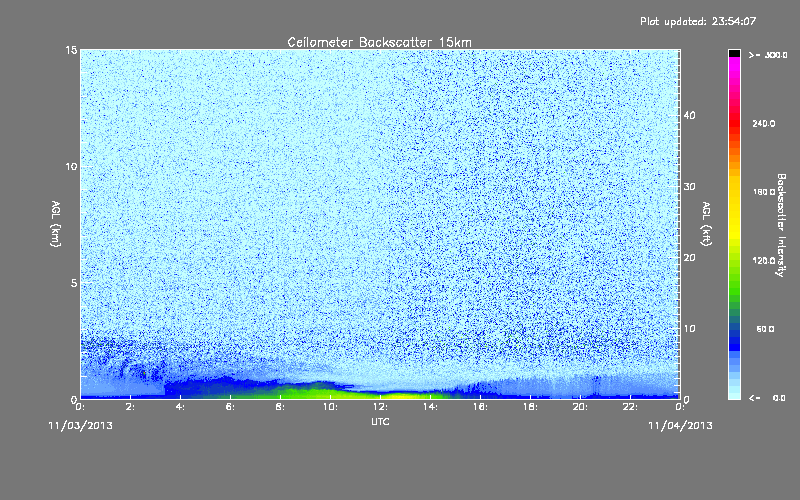Click the '10' km tick on left axis
800x500 pixels.
pyautogui.click(x=71, y=166)
